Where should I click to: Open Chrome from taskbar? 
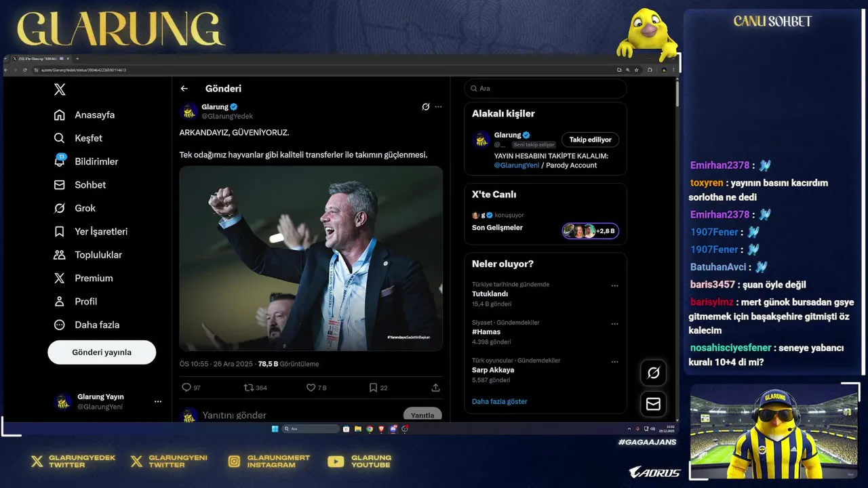tap(370, 429)
